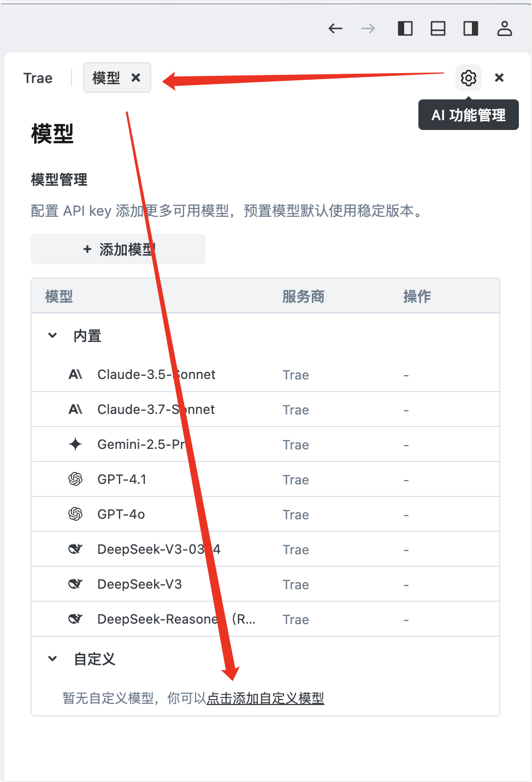The image size is (532, 782).
Task: Close the AI panel with the X
Action: tap(499, 78)
